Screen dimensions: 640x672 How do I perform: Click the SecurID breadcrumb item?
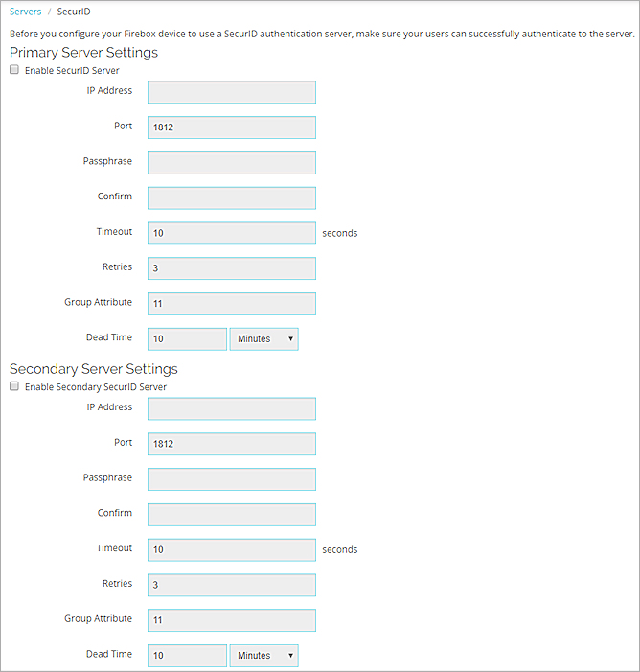pyautogui.click(x=74, y=12)
